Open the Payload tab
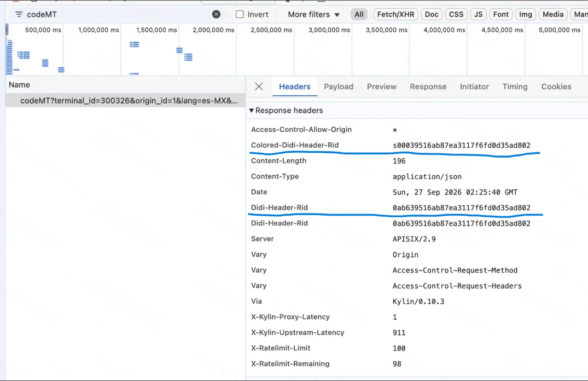The height and width of the screenshot is (381, 588). (x=339, y=86)
